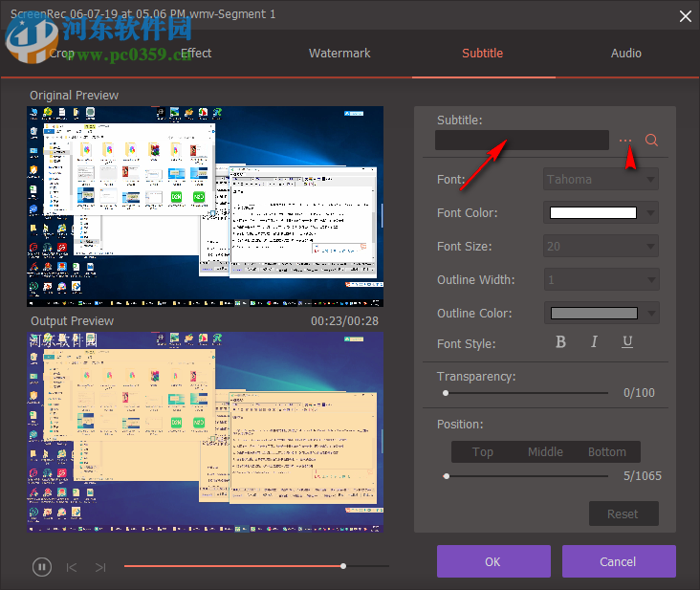Open the Font Color dropdown arrow

pyautogui.click(x=650, y=213)
